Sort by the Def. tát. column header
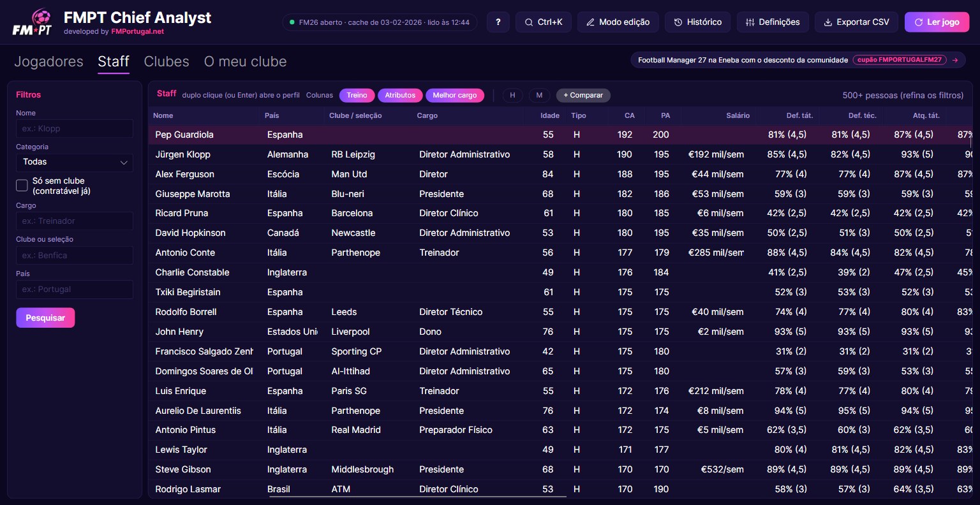 click(799, 115)
